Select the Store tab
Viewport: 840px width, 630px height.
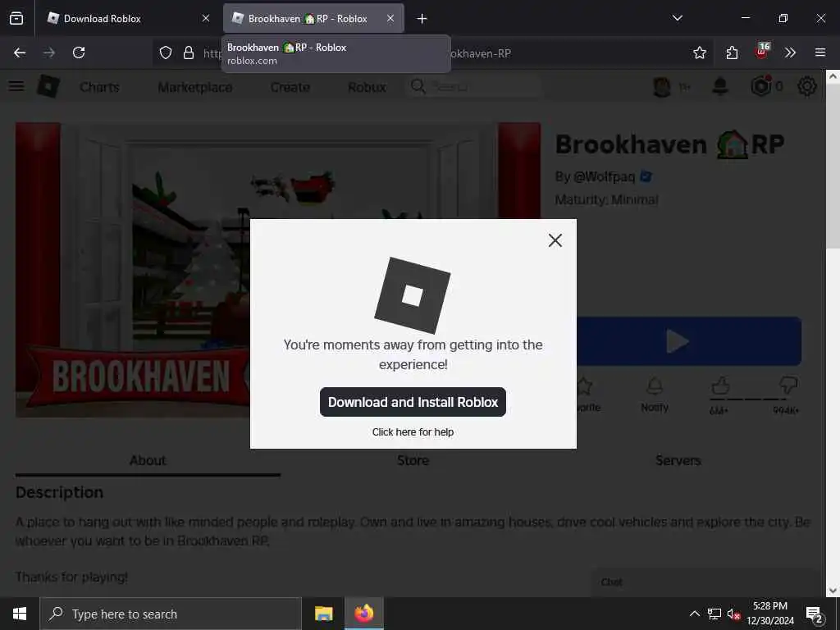pyautogui.click(x=413, y=460)
